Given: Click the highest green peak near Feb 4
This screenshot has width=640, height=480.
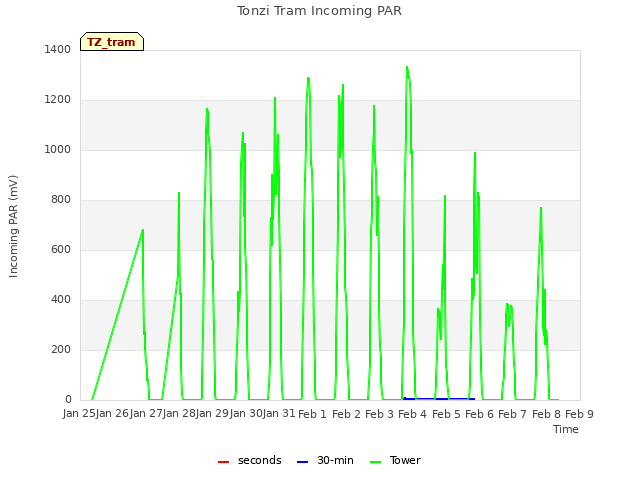Looking at the screenshot, I should (407, 67).
